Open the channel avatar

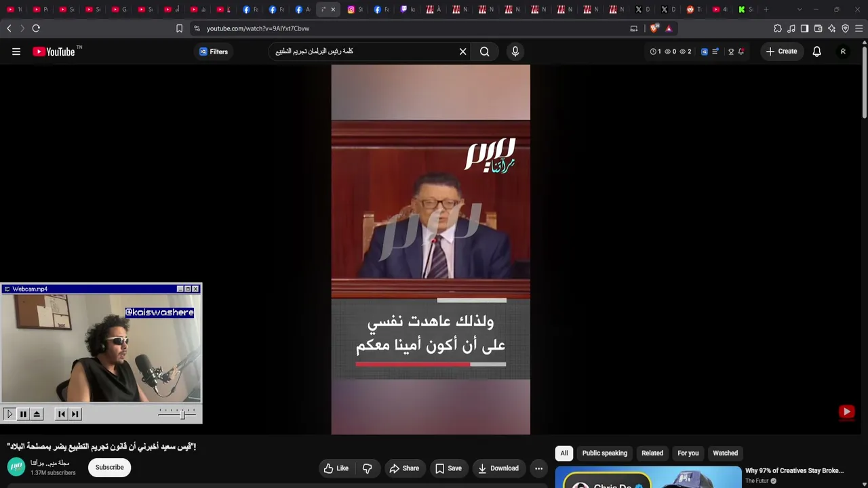(16, 467)
